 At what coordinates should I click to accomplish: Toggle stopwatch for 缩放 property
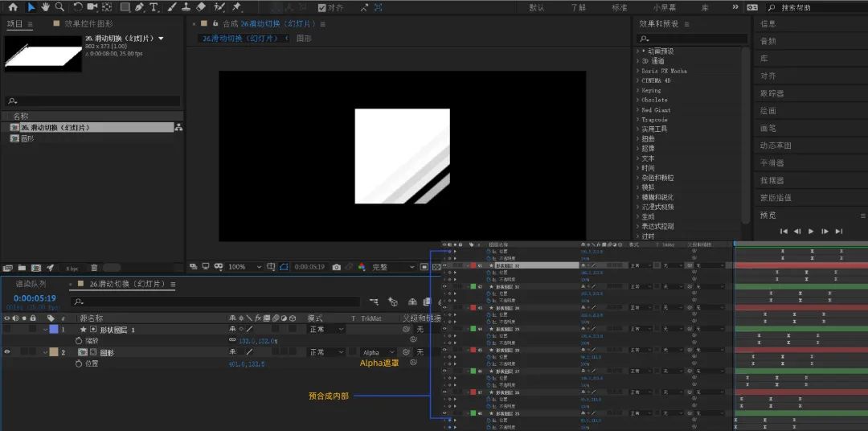point(79,341)
